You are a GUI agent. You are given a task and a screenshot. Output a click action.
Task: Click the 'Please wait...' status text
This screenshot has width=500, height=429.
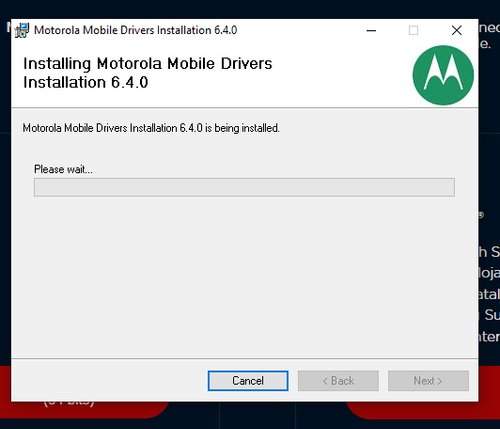[63, 169]
